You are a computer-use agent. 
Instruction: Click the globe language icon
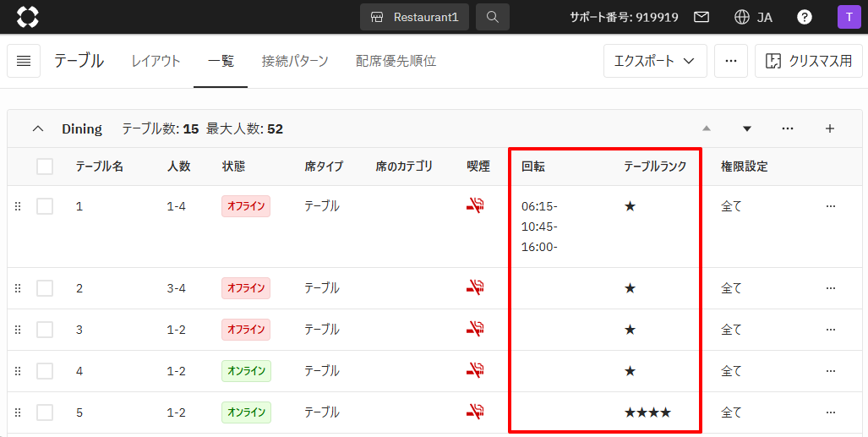point(741,17)
